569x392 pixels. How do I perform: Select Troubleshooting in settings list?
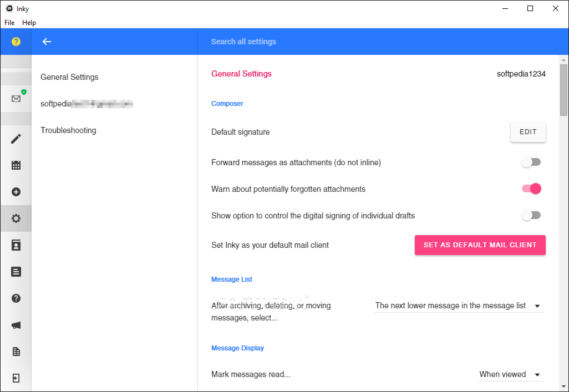pyautogui.click(x=68, y=130)
